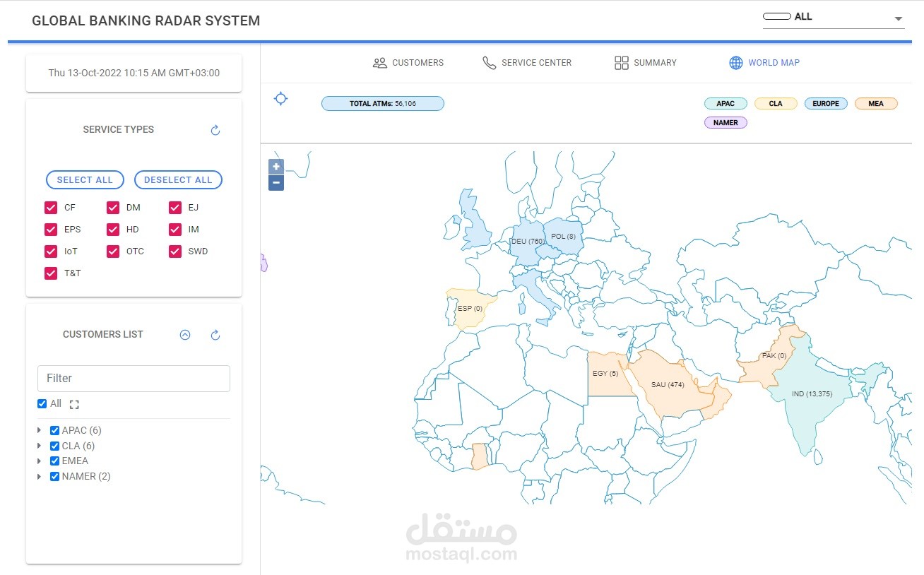Image resolution: width=924 pixels, height=575 pixels.
Task: Click the SELECT ALL button
Action: coord(85,179)
